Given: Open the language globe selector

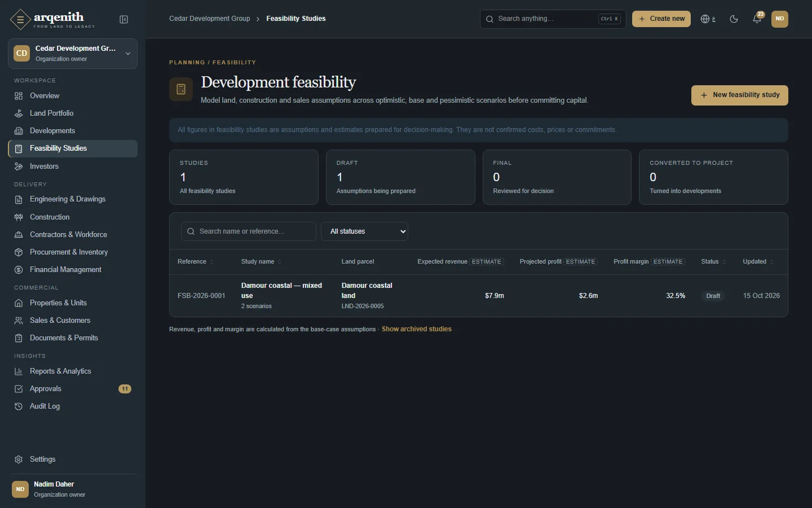Looking at the screenshot, I should 708,19.
